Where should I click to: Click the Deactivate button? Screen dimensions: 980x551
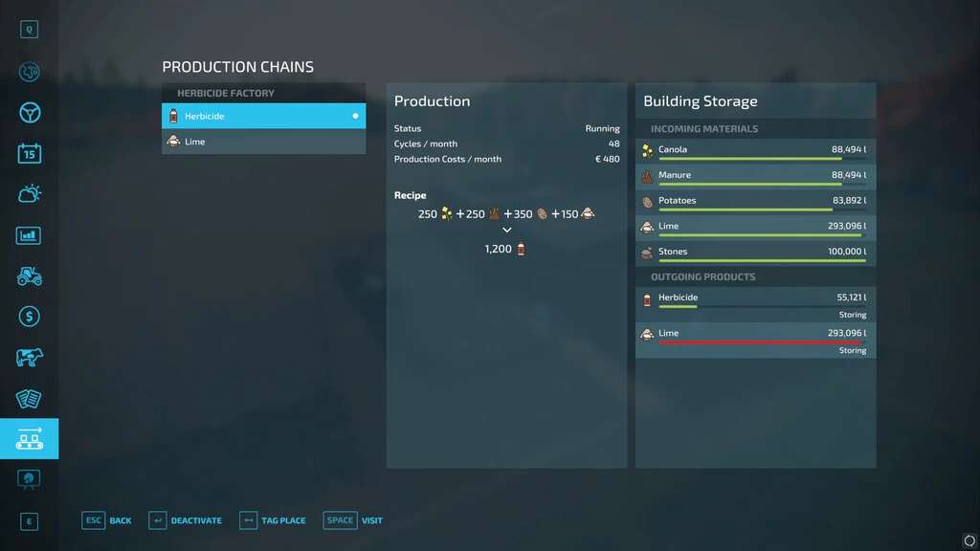[x=186, y=520]
